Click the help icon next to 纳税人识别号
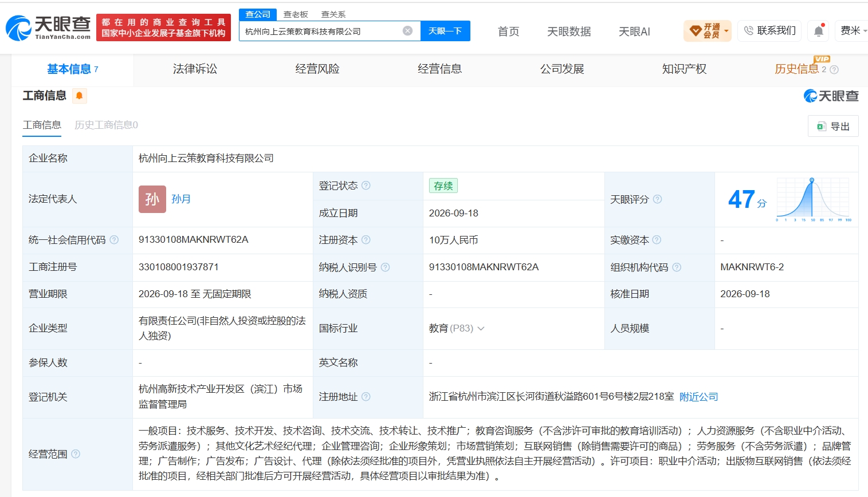 click(x=385, y=267)
